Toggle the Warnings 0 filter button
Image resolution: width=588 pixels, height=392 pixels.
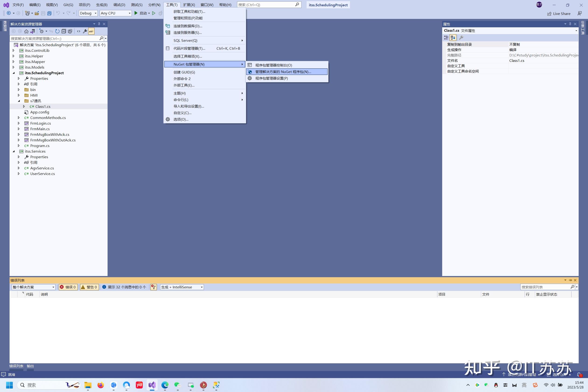click(x=89, y=287)
